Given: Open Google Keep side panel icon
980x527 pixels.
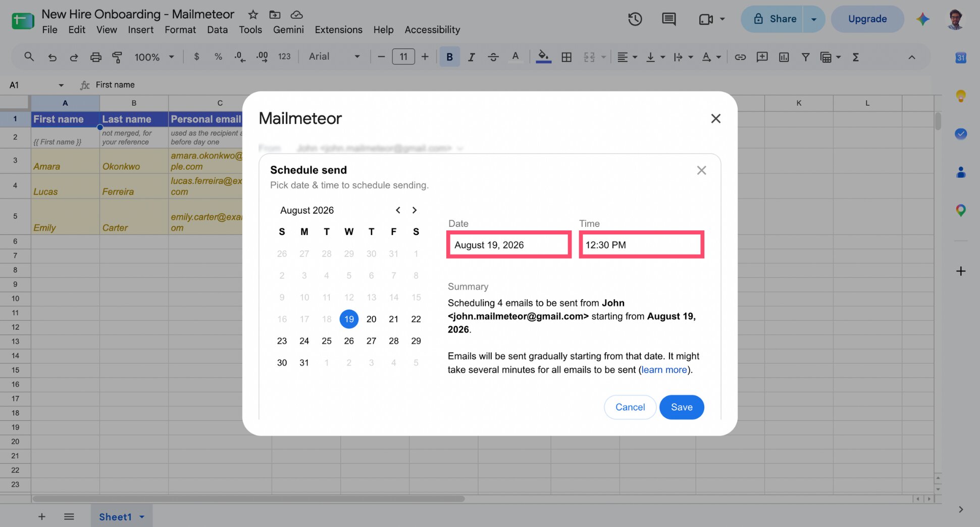Looking at the screenshot, I should 961,95.
